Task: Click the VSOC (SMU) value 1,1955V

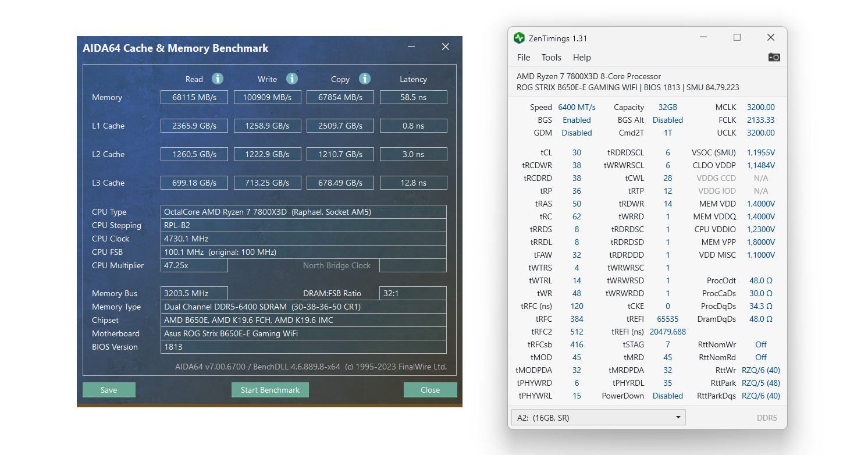Action: 761,152
